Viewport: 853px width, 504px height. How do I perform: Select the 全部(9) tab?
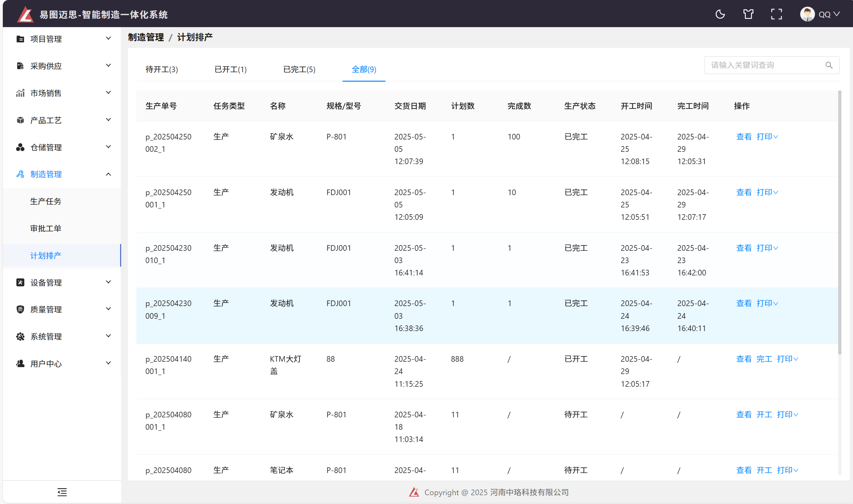coord(364,69)
